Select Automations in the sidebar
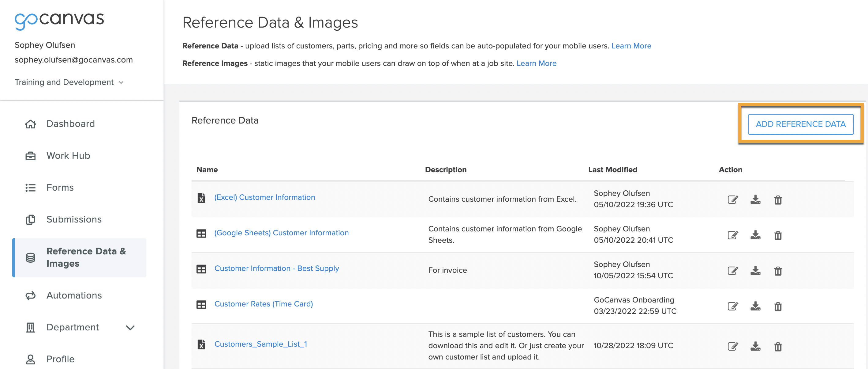The height and width of the screenshot is (369, 868). click(x=74, y=295)
